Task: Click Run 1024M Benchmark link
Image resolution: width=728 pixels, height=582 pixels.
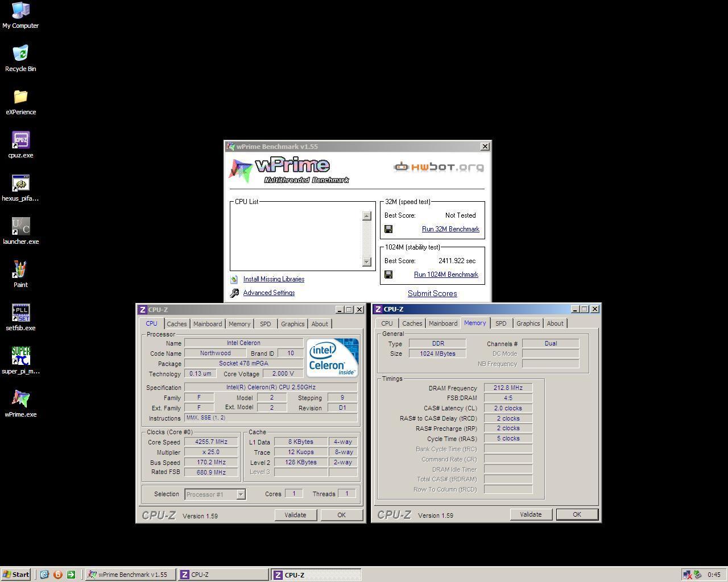Action: pyautogui.click(x=446, y=275)
